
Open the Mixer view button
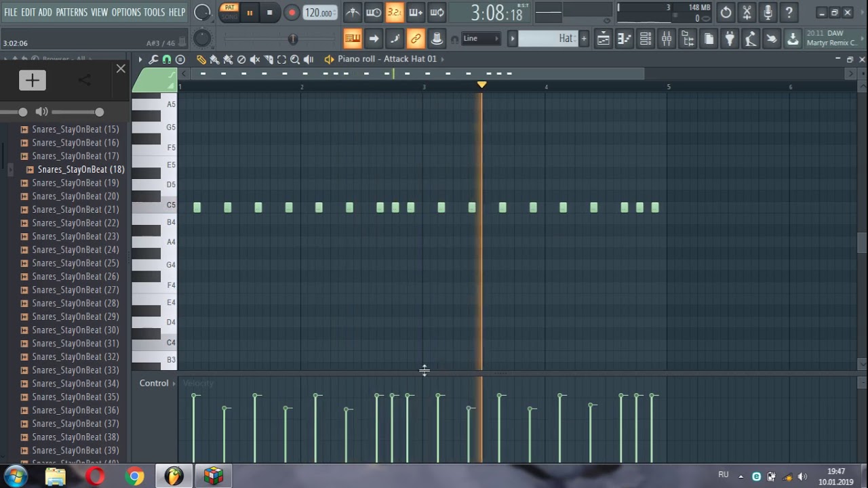(667, 39)
